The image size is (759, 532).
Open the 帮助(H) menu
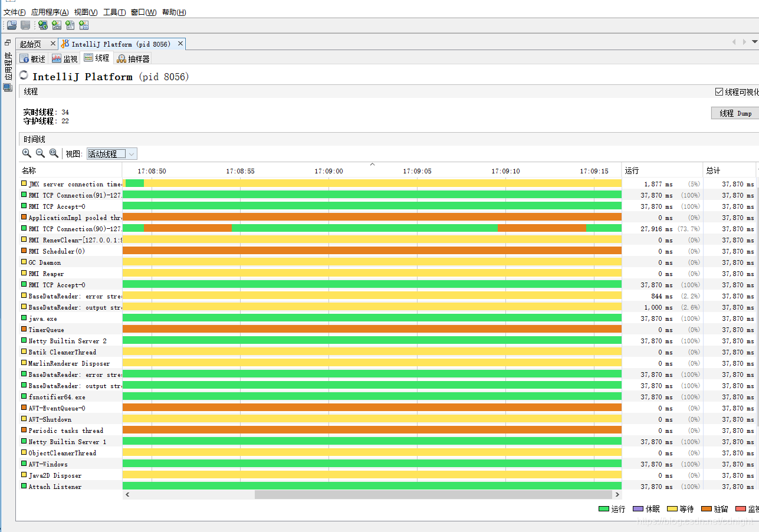pyautogui.click(x=174, y=12)
